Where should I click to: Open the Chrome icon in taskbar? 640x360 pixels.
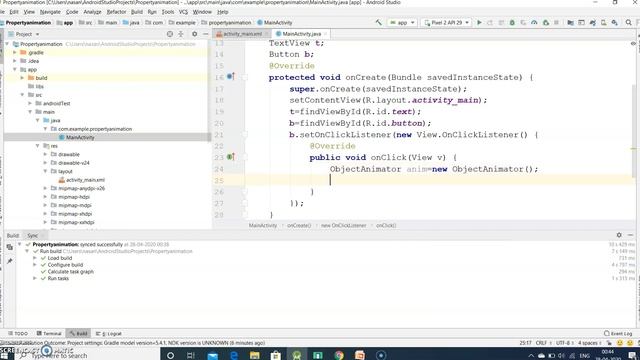pyautogui.click(x=339, y=355)
